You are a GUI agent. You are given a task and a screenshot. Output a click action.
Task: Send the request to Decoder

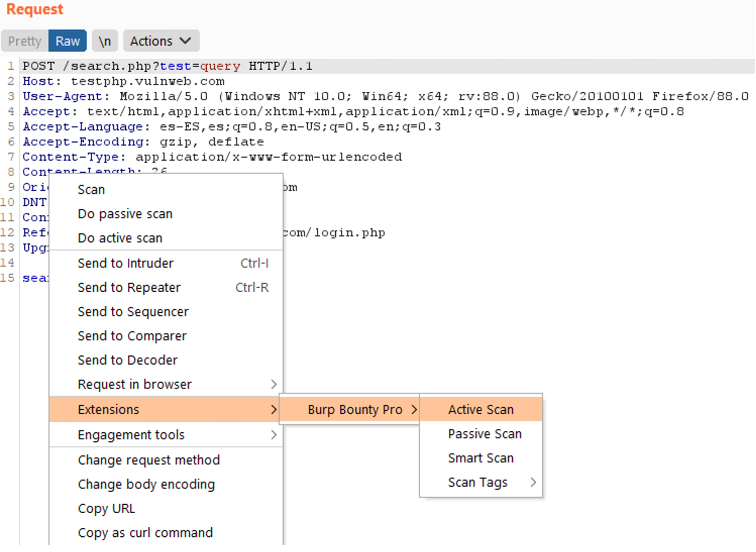click(x=128, y=360)
